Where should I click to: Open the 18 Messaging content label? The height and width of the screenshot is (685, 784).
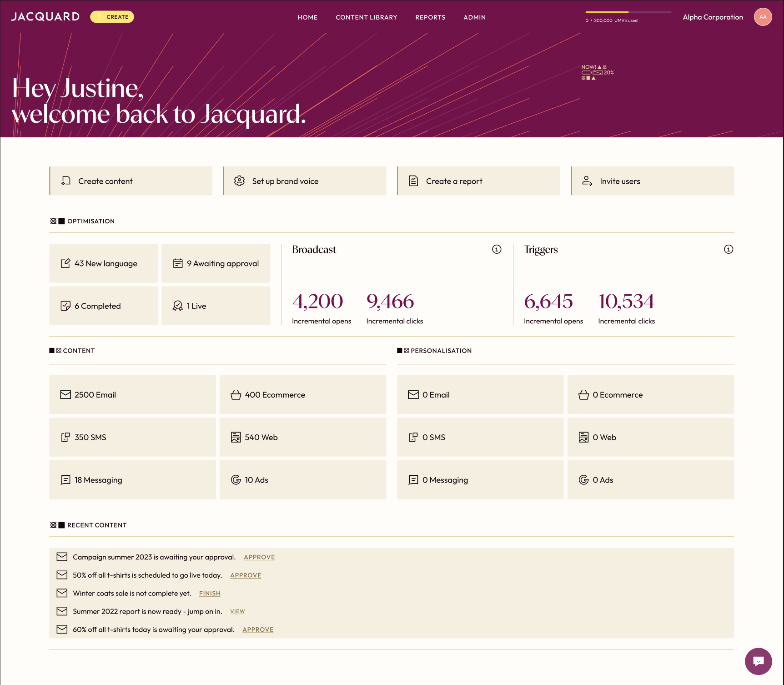pos(98,480)
